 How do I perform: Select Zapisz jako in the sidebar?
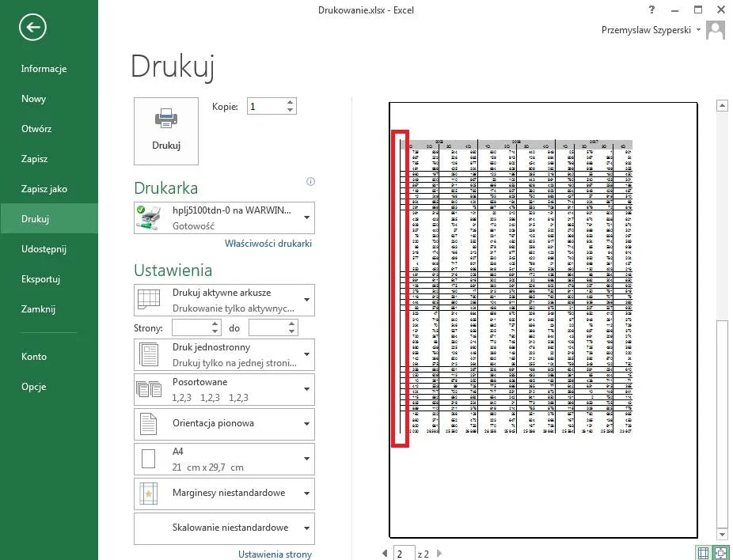tap(44, 189)
